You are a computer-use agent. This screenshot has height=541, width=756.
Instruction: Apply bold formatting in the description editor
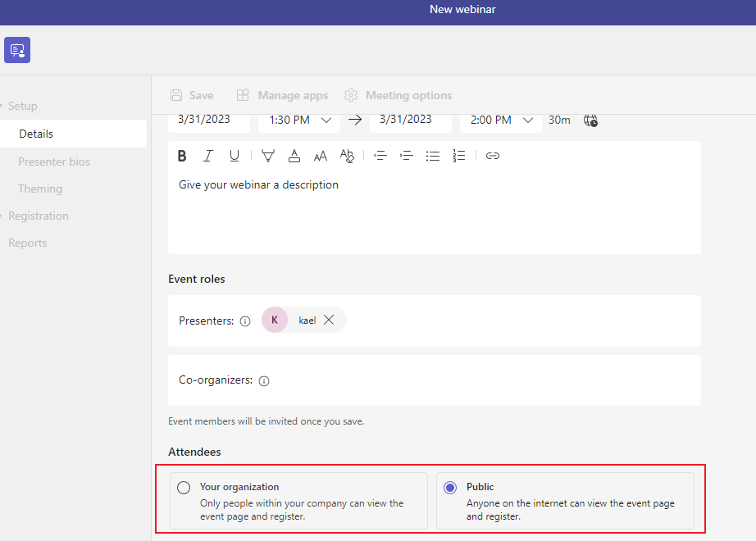coord(182,156)
